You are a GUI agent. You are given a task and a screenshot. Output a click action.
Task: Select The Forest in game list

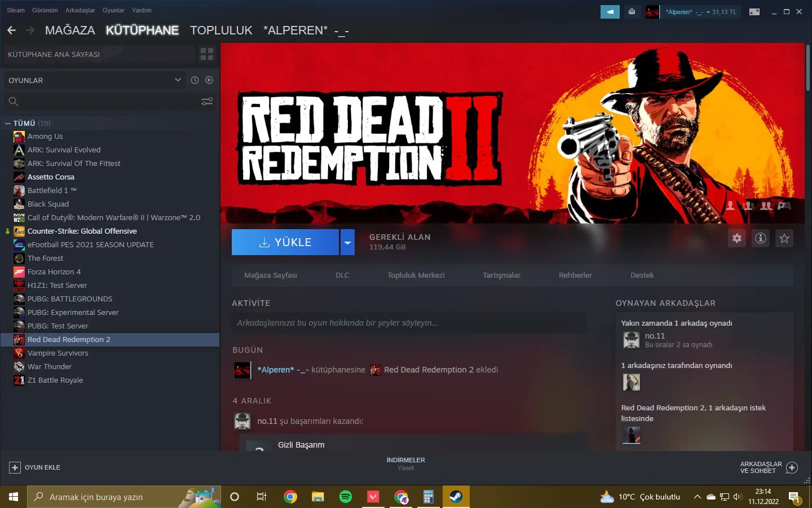(110, 258)
